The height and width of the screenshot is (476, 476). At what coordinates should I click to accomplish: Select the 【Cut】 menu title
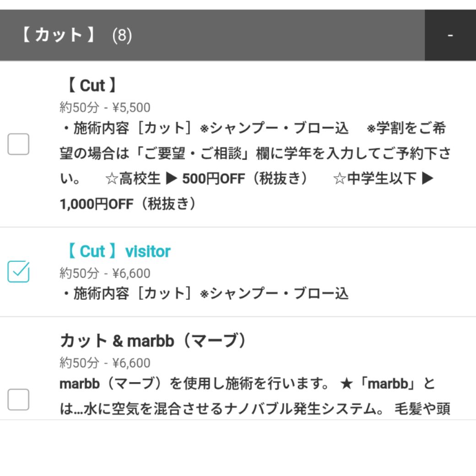92,86
